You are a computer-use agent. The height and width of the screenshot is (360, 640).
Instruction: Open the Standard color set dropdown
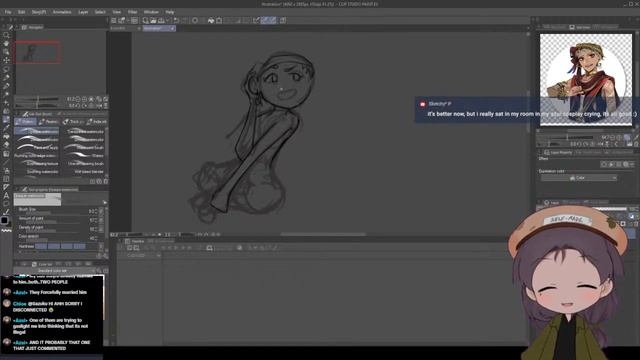(55, 271)
